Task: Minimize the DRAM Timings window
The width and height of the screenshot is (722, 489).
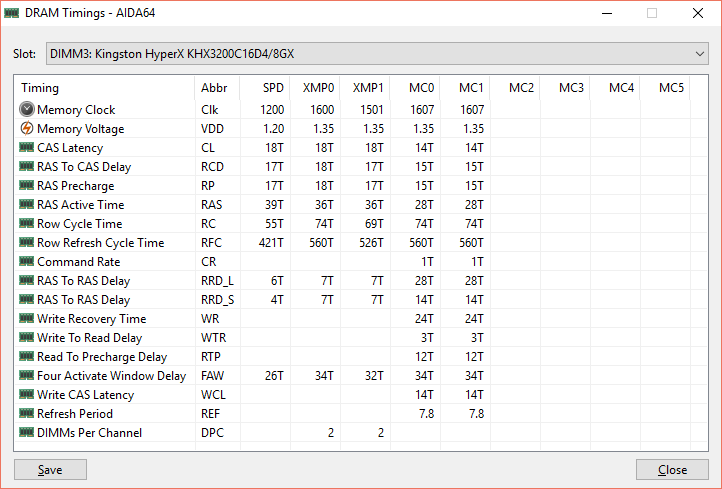Action: [x=606, y=14]
